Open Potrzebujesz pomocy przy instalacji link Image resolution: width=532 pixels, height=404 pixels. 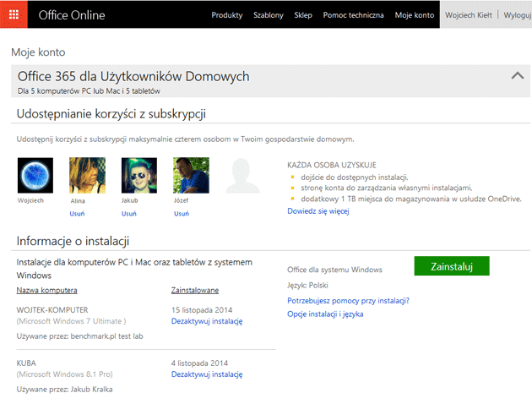point(348,301)
